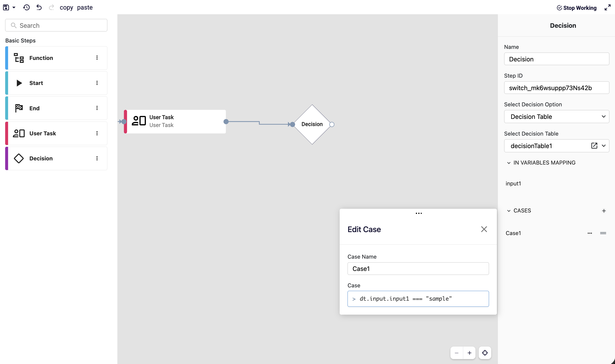Zoom in with the plus button
Screen dimensions: 615x364
pyautogui.click(x=469, y=353)
